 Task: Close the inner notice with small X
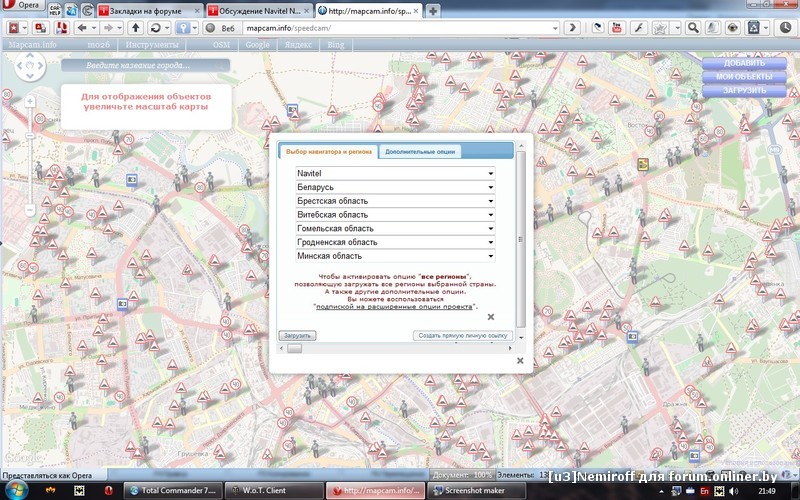coord(491,317)
